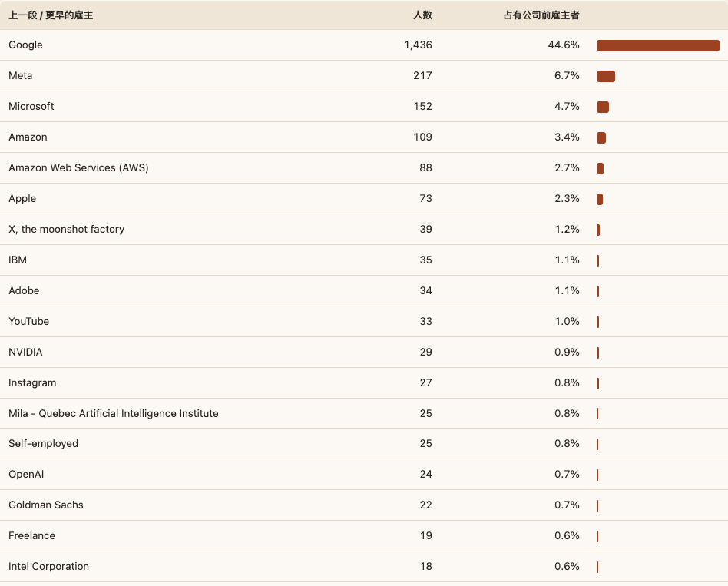The image size is (728, 586).
Task: Click Google's count 1,436
Action: click(418, 45)
